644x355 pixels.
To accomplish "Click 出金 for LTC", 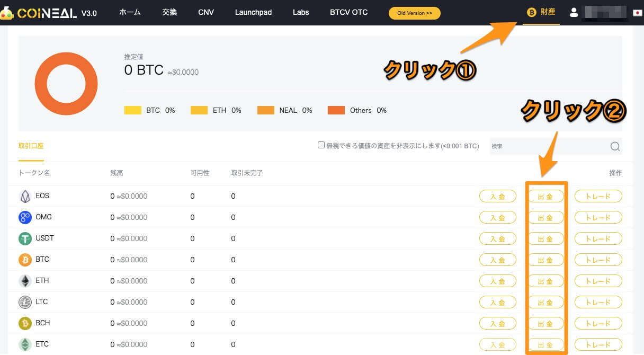I will pyautogui.click(x=545, y=302).
